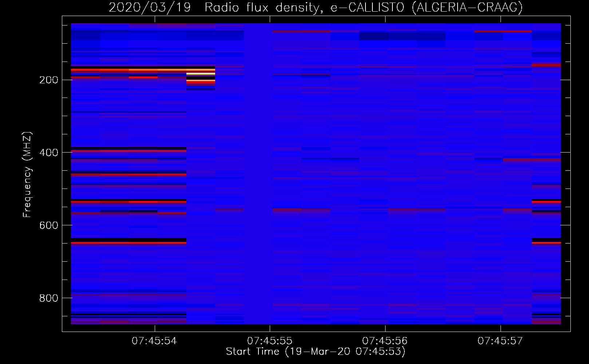Click the 200 frequency tick label
Screen dimensions: 589x364
click(49, 80)
